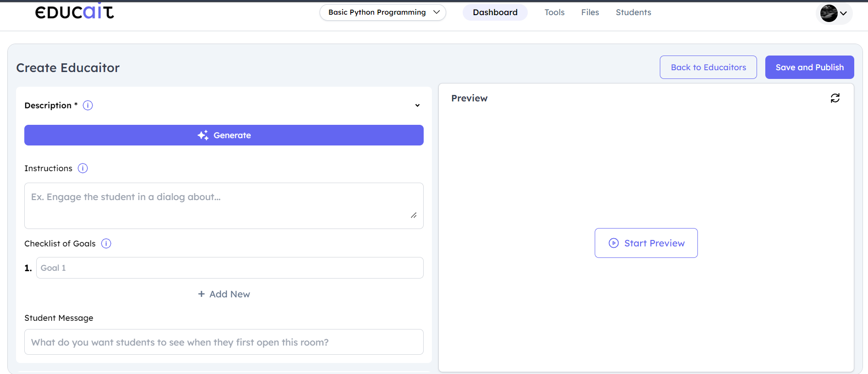Click the user profile avatar
868x374 pixels.
(x=829, y=13)
